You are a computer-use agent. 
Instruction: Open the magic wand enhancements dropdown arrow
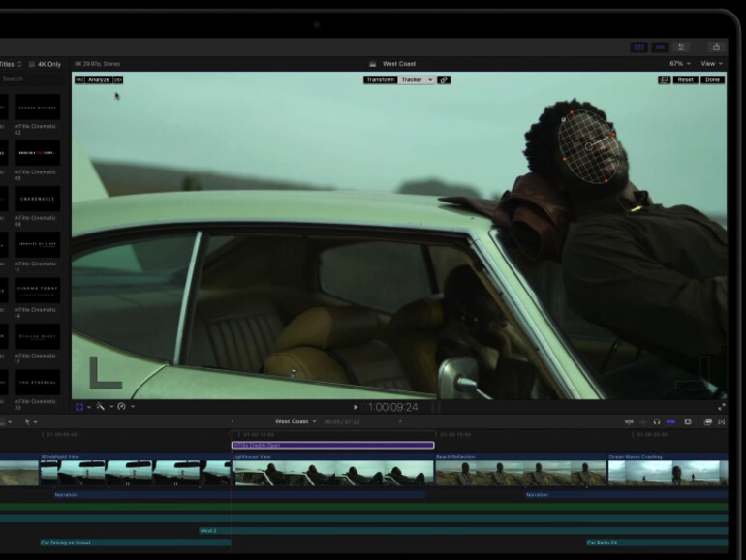(x=111, y=407)
